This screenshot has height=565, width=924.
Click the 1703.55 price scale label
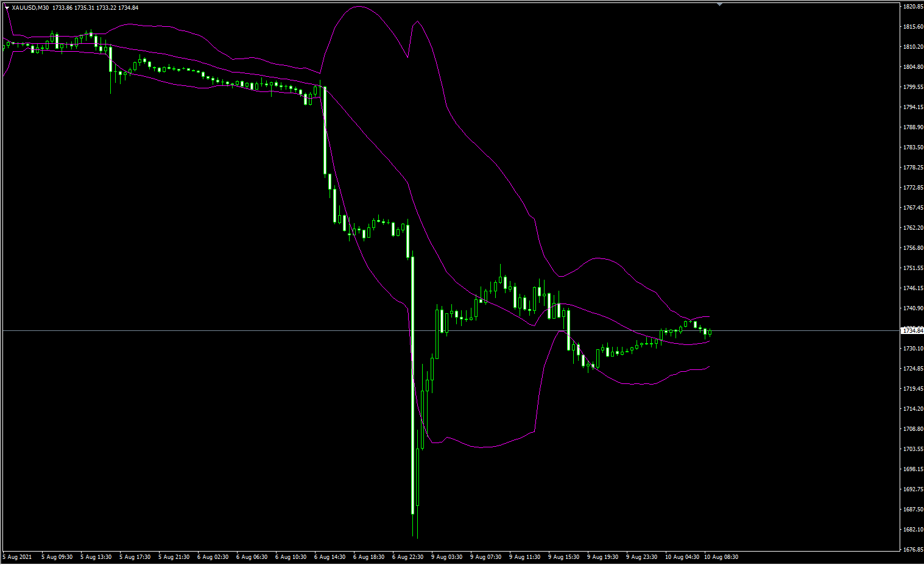[x=912, y=449]
